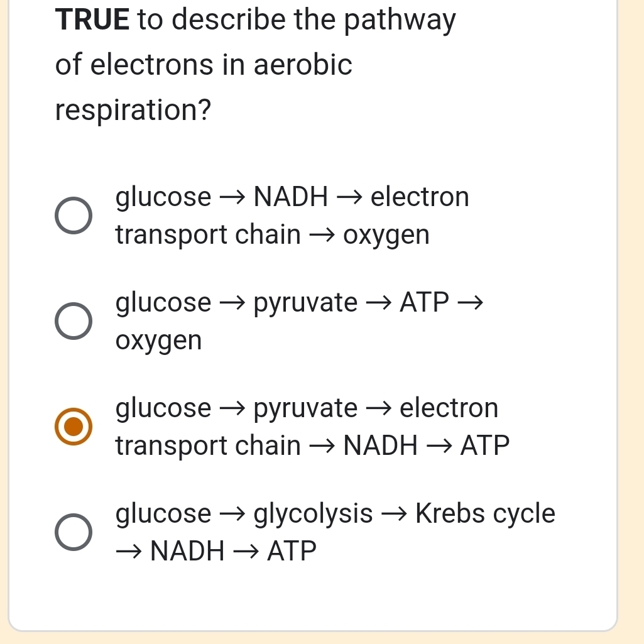Viewport: 644px width, 644px height.
Task: Choose the glucose → glycolysis → Krebs cycle answer
Action: click(x=72, y=532)
